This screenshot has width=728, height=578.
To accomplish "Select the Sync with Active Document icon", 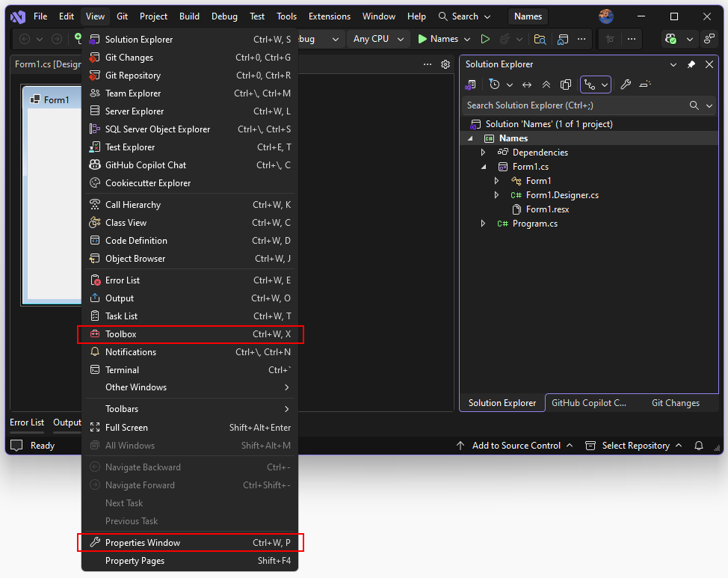I will pyautogui.click(x=527, y=84).
